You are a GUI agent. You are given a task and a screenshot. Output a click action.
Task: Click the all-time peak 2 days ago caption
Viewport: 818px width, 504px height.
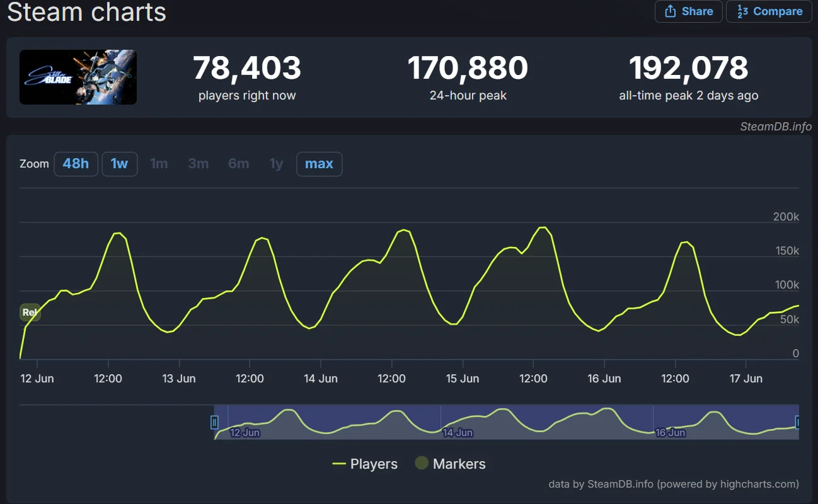[x=689, y=96]
